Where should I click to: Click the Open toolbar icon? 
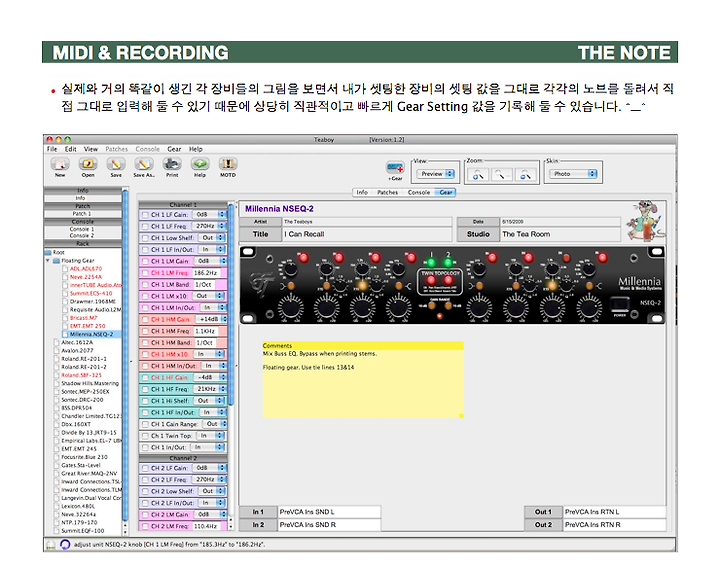[88, 164]
